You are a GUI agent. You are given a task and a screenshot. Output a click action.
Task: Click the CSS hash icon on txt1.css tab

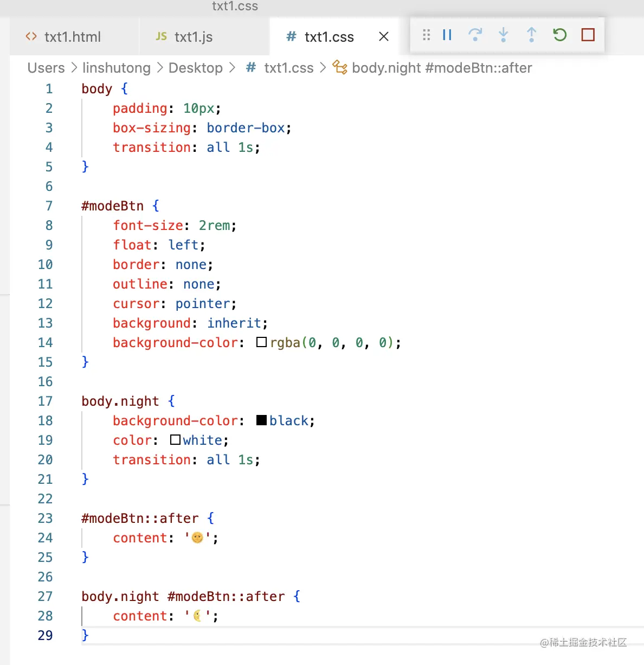[291, 36]
